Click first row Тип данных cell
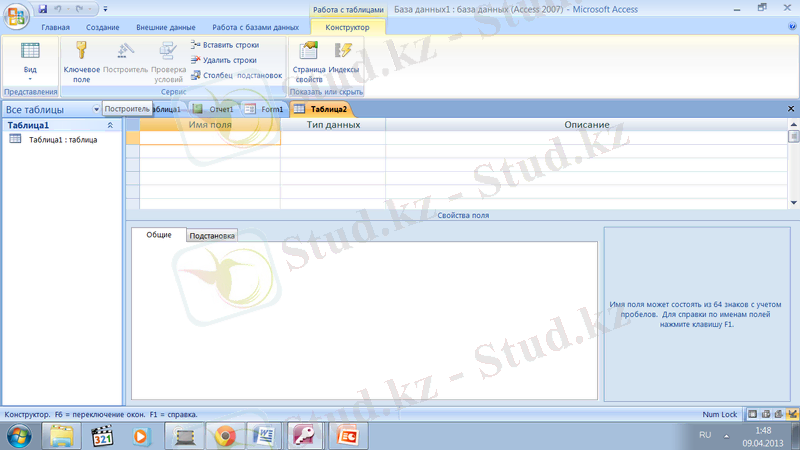This screenshot has height=450, width=800. click(333, 138)
